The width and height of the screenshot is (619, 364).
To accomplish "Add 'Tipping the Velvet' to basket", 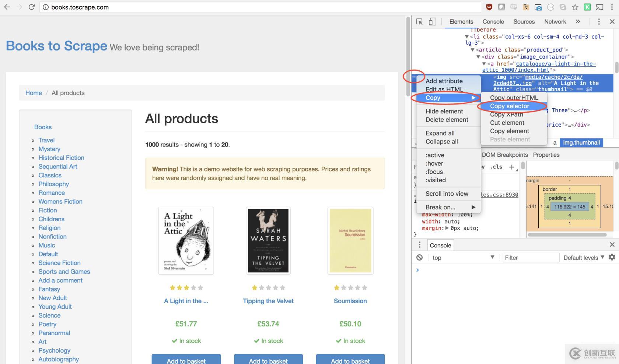I will (x=268, y=360).
